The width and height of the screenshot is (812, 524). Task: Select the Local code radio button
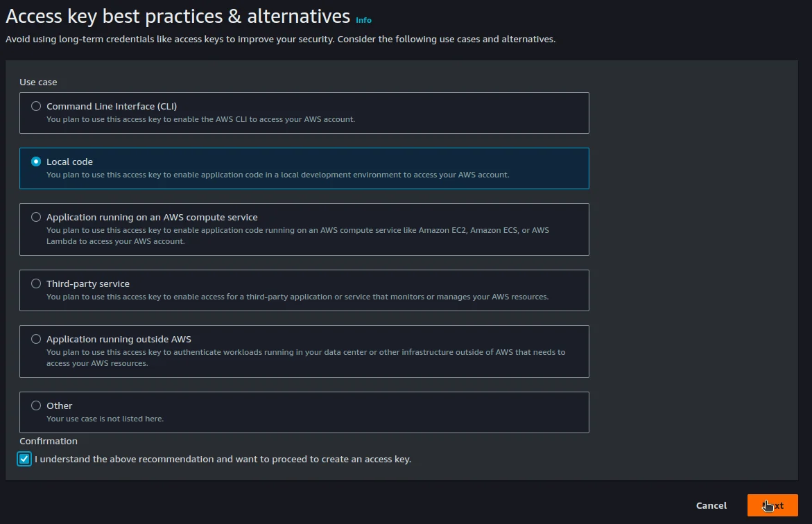[x=36, y=161]
